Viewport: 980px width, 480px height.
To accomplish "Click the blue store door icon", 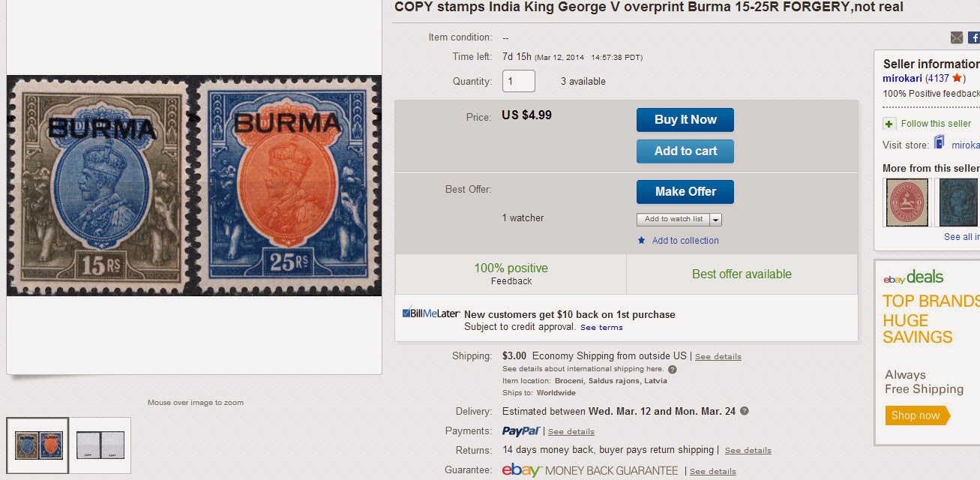I will (939, 142).
